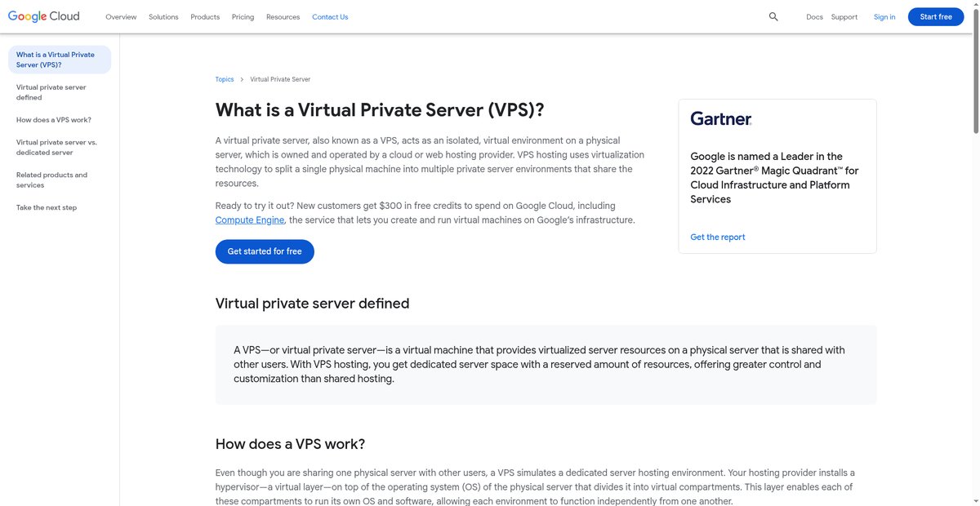Select 'Take the next step' sidebar link

(x=47, y=207)
